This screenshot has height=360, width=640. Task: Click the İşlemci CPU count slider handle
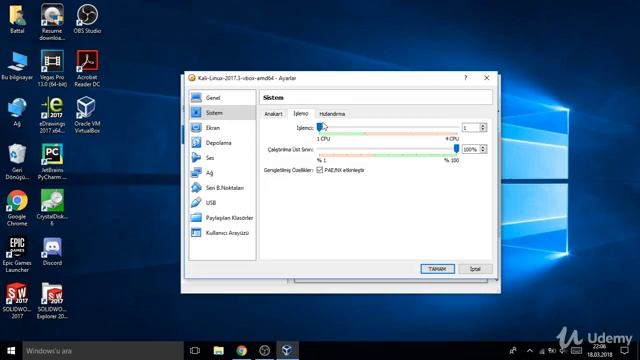point(320,127)
